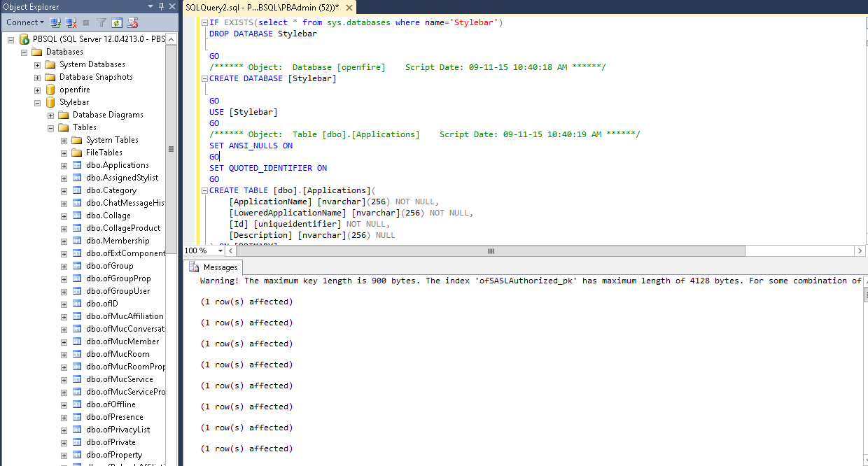The image size is (868, 466).
Task: Collapse the CREATE TABLE code block
Action: (x=203, y=190)
